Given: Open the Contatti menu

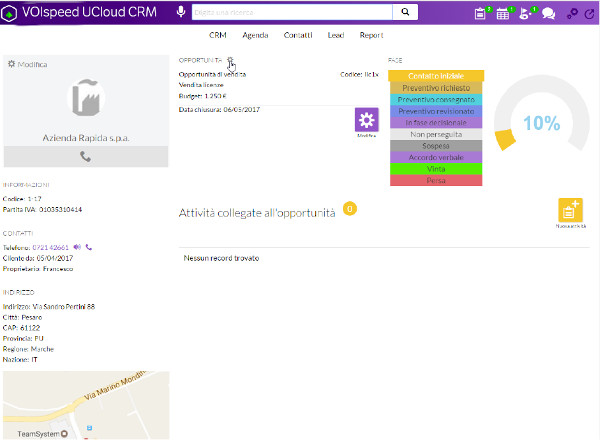Looking at the screenshot, I should pyautogui.click(x=298, y=35).
